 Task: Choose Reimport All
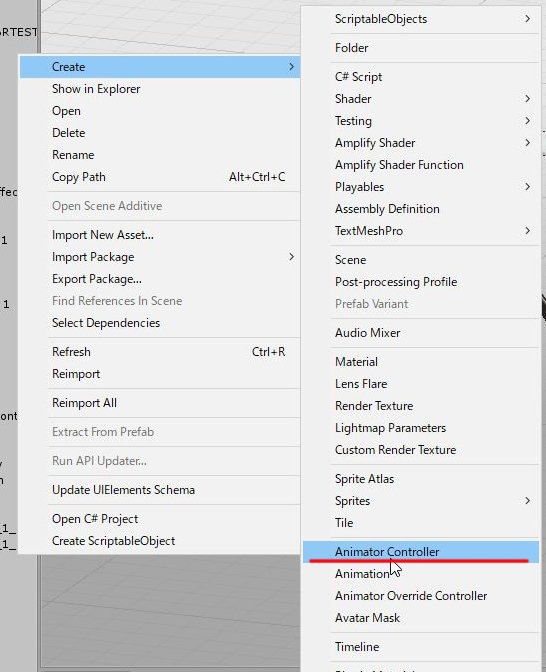pos(160,403)
